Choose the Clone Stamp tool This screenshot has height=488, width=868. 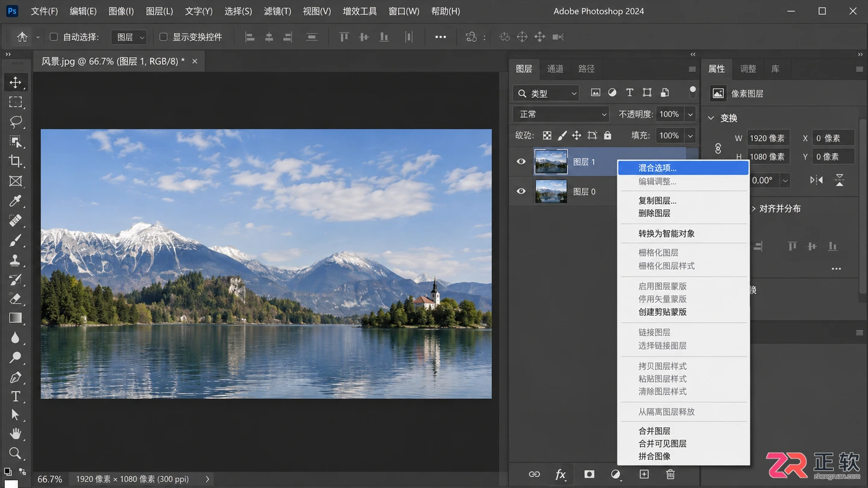16,260
